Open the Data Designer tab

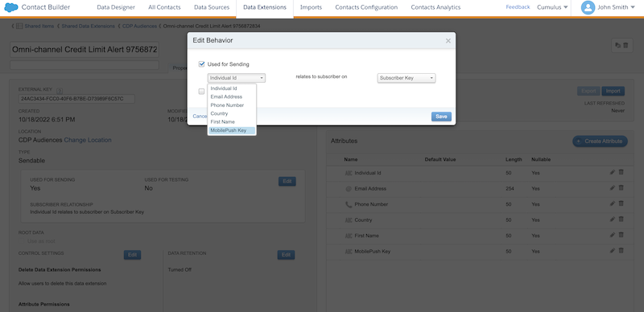[x=116, y=7]
